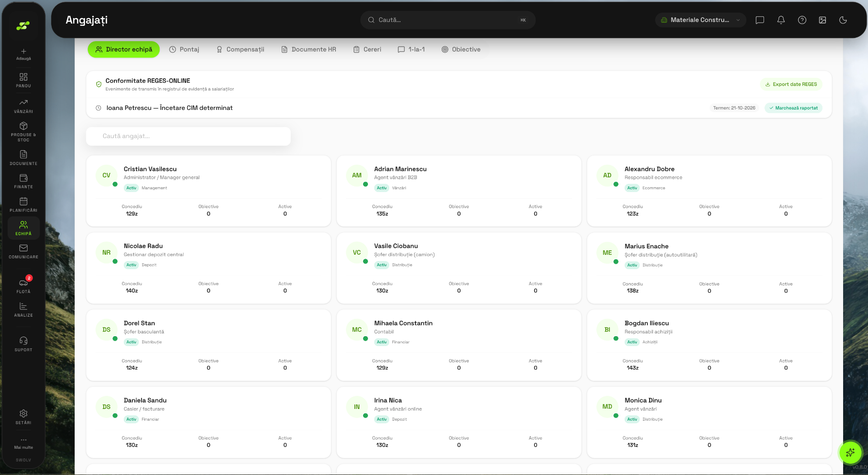The image size is (868, 475).
Task: Open the chat messages icon in header
Action: click(x=760, y=20)
